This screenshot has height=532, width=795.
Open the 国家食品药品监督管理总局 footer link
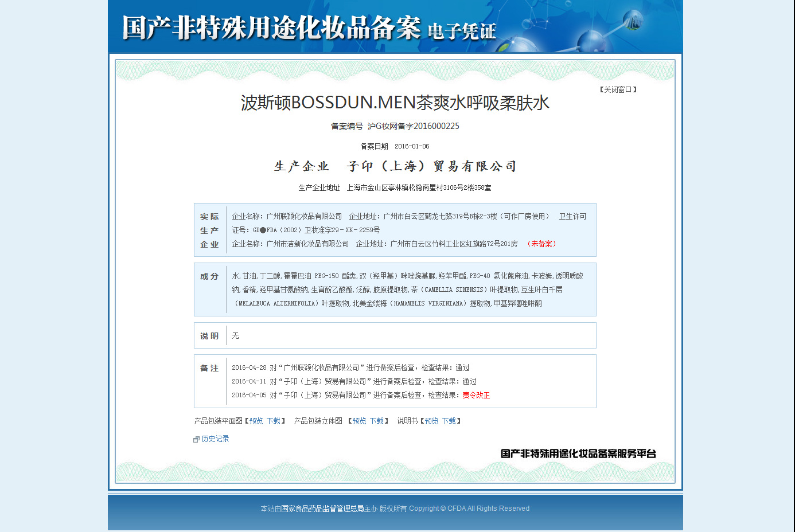point(322,508)
